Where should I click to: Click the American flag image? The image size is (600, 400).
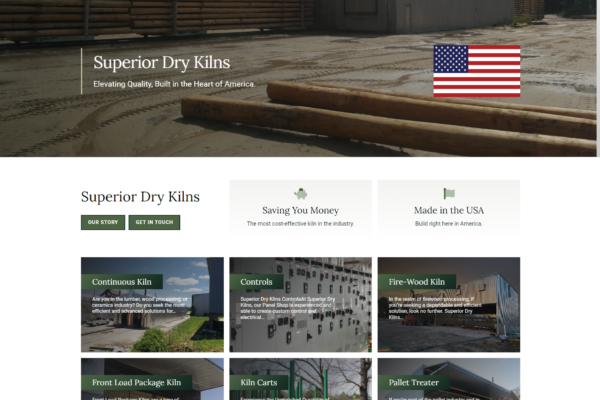[x=477, y=71]
